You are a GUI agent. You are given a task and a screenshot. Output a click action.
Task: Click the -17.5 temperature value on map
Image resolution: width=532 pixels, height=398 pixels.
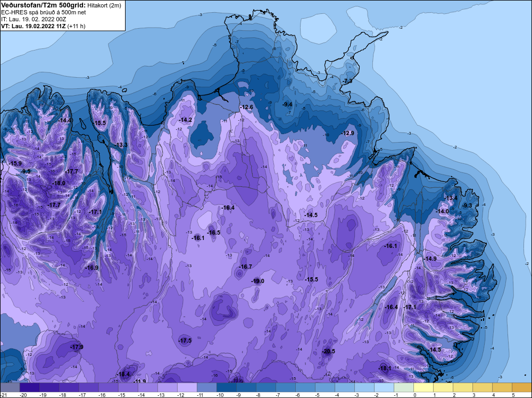185,341
